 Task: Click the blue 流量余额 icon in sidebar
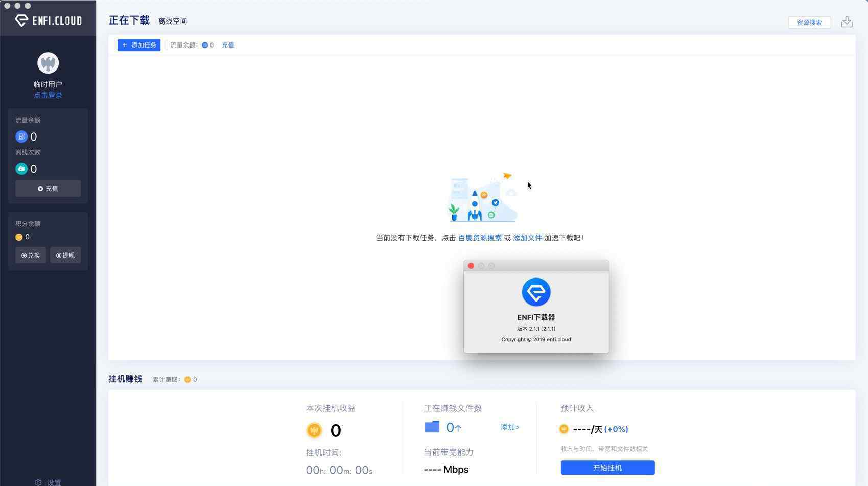tap(21, 136)
